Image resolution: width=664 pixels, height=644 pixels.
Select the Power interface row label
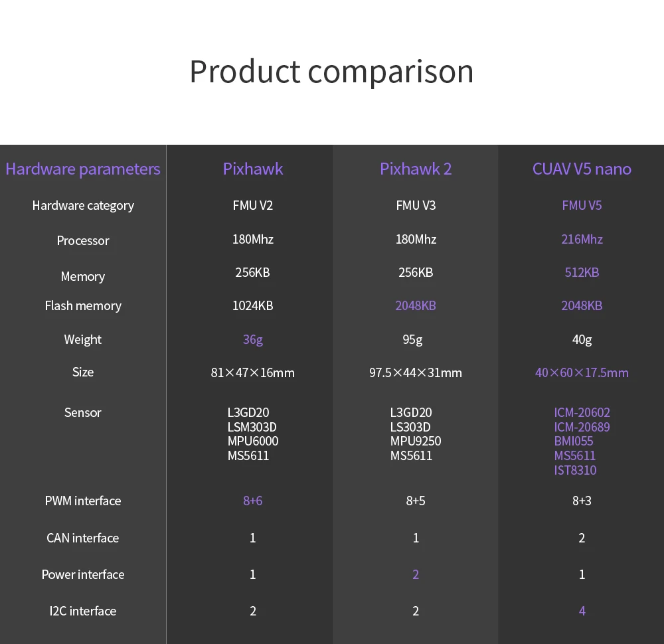pos(83,574)
